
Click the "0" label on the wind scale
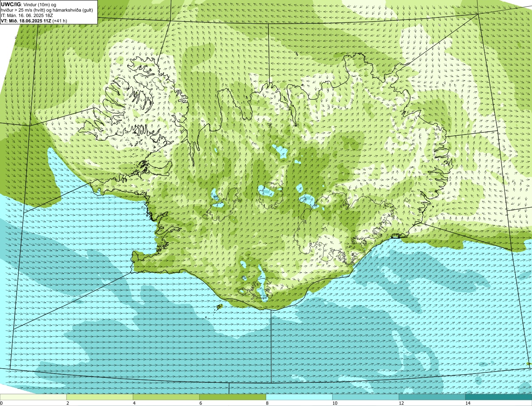pos(1,403)
